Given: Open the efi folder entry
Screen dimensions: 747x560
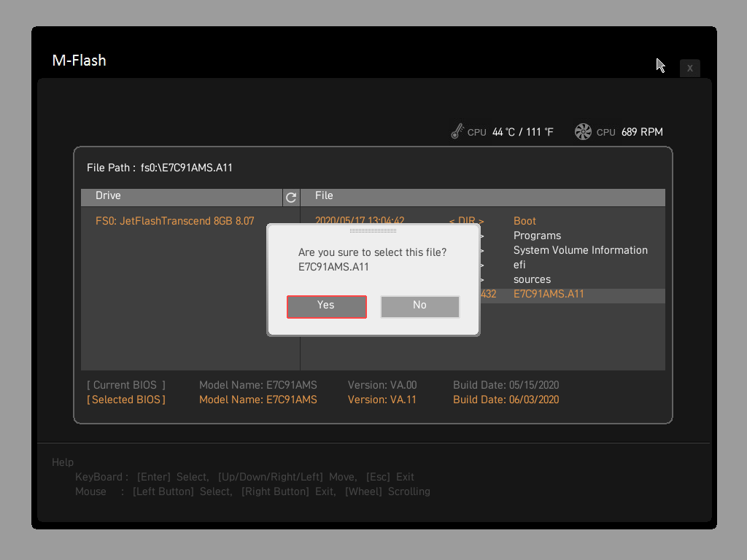Looking at the screenshot, I should pos(519,265).
